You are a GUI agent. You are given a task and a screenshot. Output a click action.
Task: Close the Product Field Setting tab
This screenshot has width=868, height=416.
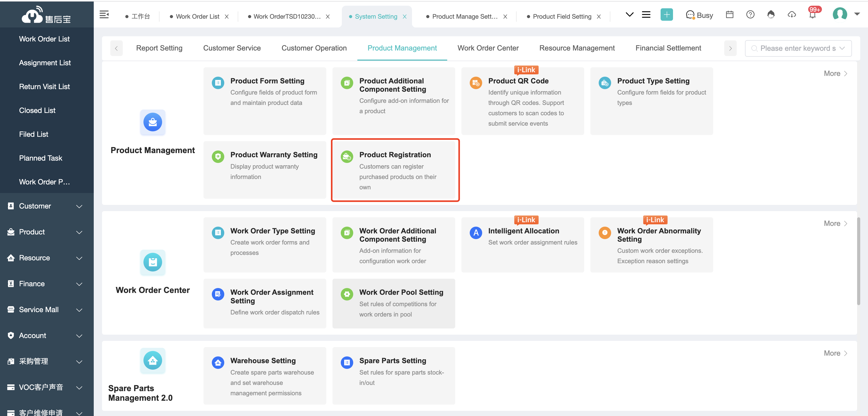[x=598, y=17]
